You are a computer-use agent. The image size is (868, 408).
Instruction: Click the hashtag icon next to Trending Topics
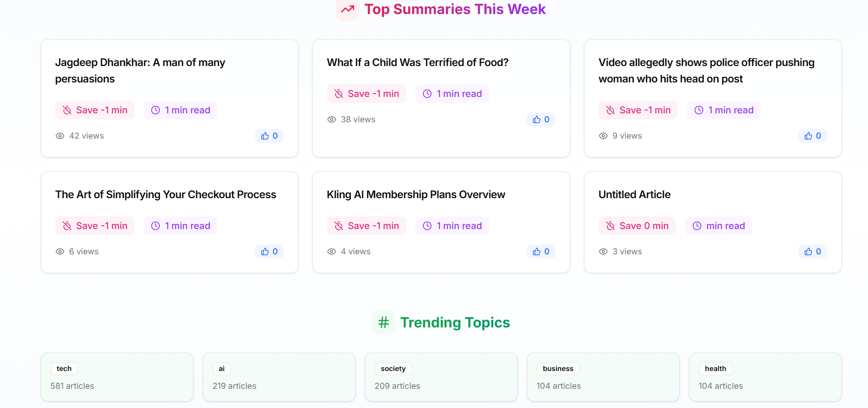[x=383, y=322]
